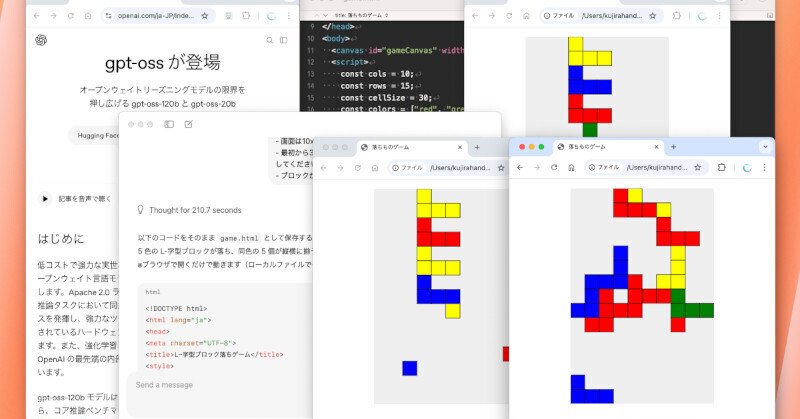Go forward in the middle browser window

pyautogui.click(x=340, y=168)
